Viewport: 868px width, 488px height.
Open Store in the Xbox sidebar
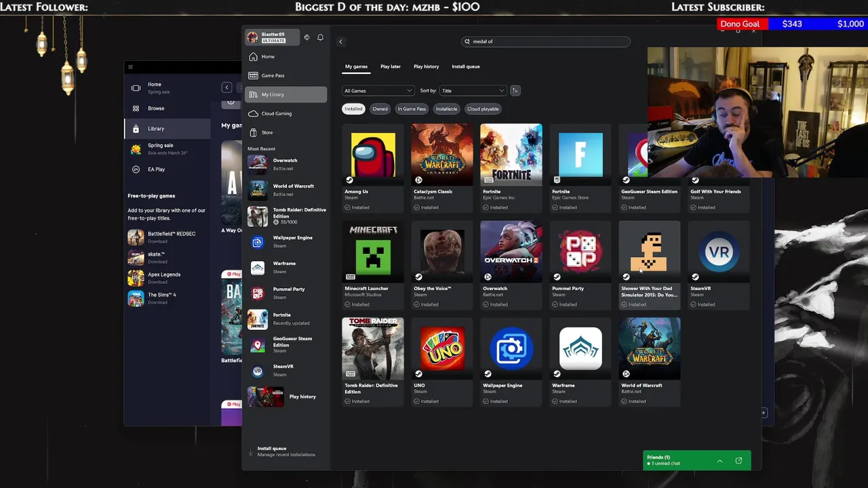pos(286,133)
